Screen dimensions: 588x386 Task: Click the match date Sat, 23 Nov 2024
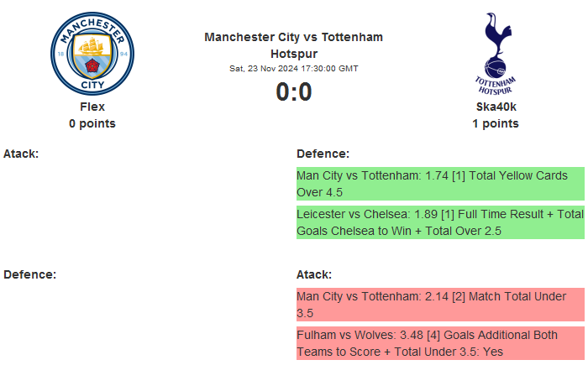tap(294, 69)
